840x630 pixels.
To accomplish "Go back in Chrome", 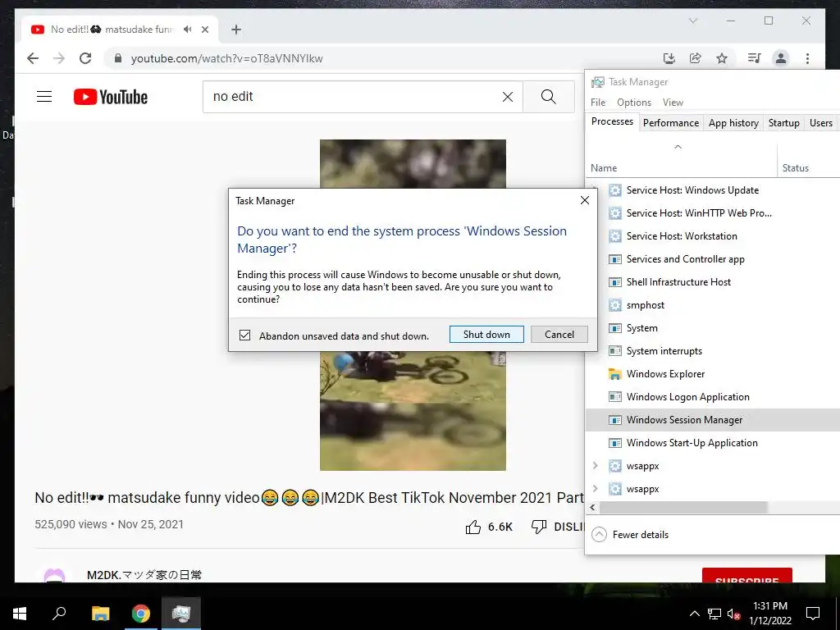I will (x=33, y=58).
